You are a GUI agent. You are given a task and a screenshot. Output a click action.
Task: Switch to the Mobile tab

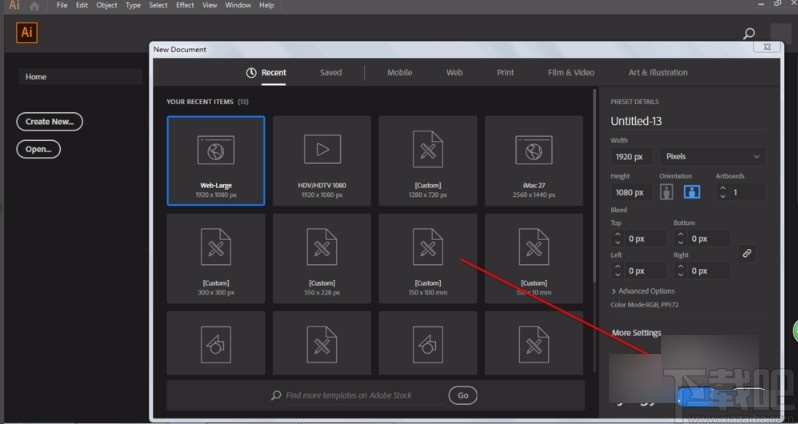point(400,72)
